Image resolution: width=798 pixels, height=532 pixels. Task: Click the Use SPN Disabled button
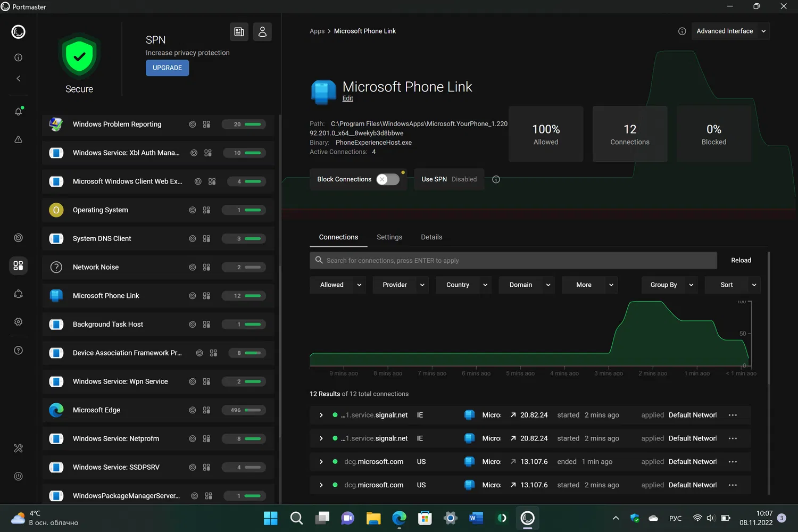[x=449, y=179]
